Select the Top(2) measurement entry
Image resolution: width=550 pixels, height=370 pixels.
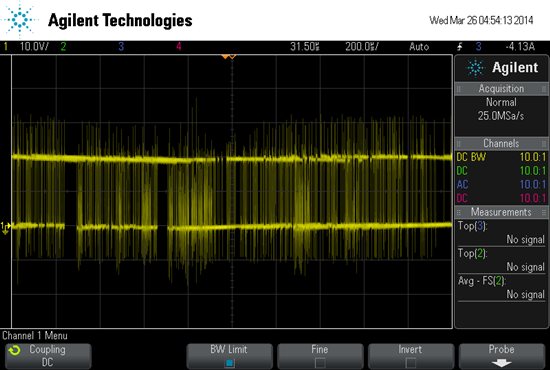coord(501,260)
